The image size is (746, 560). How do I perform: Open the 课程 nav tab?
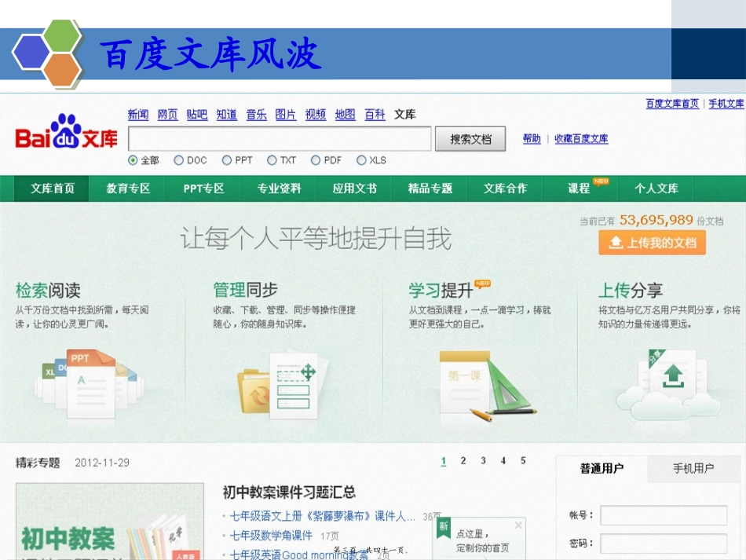click(x=579, y=188)
